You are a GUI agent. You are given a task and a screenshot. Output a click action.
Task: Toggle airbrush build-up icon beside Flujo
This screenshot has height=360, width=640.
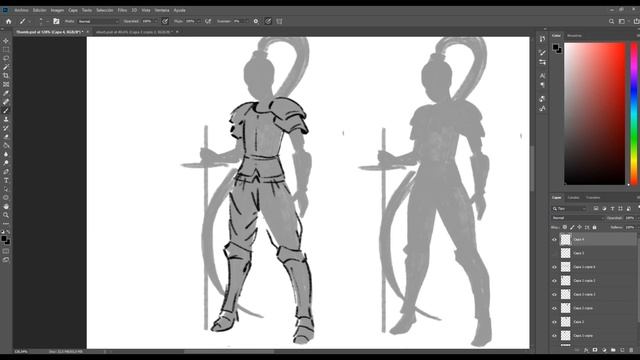208,21
